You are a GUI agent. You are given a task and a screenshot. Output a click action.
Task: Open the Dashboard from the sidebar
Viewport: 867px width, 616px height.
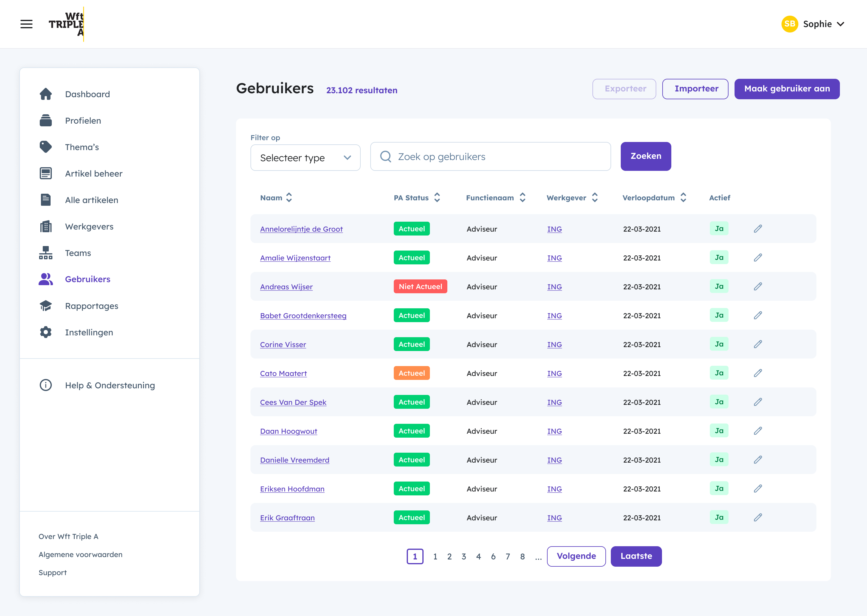click(87, 94)
